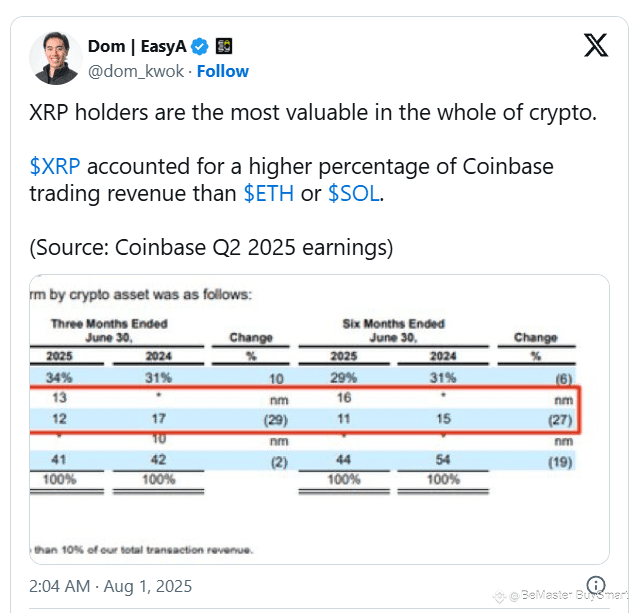The image size is (636, 613).
Task: Click the tweet text about XRP holders
Action: pyautogui.click(x=313, y=112)
